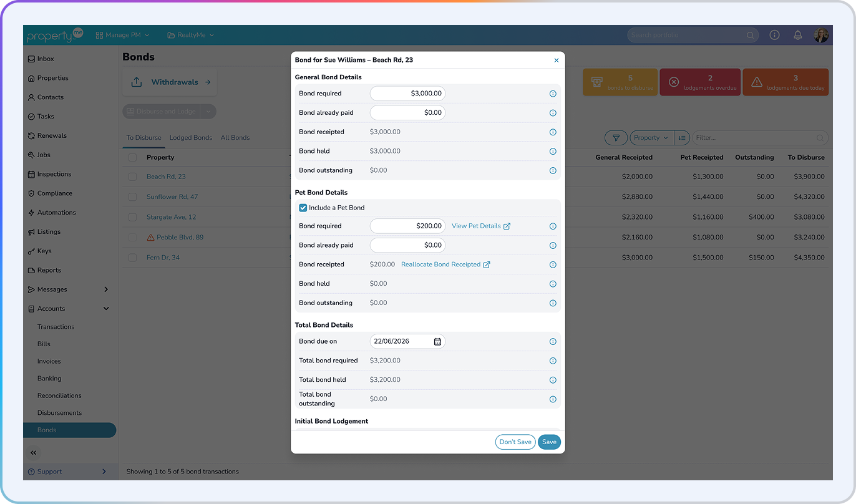The width and height of the screenshot is (856, 504).
Task: Click the notifications bell icon
Action: (797, 35)
